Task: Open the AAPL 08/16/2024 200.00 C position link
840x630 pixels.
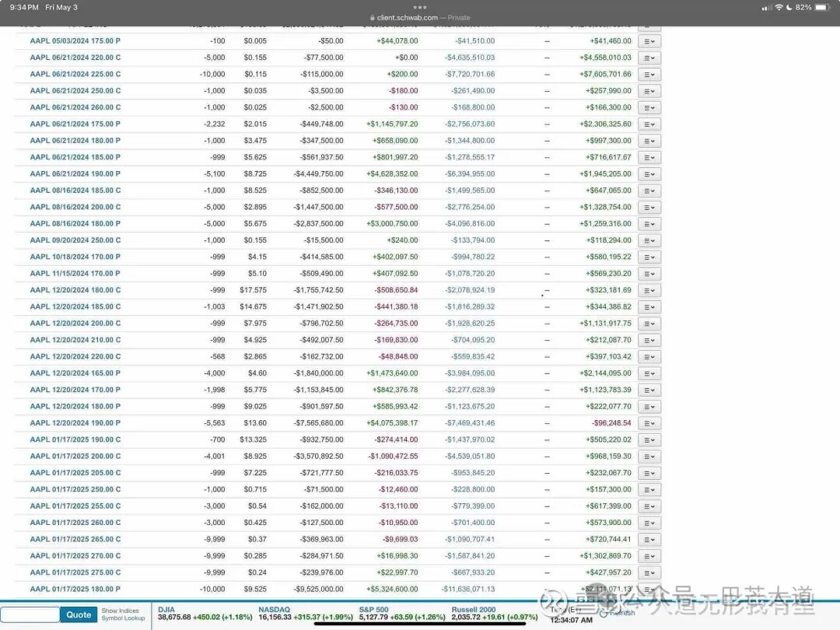Action: tap(75, 207)
